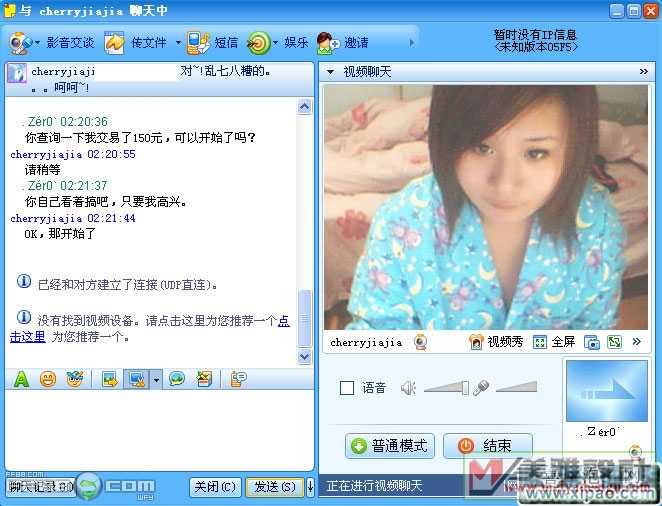Click webcam icon next to cherryjiajia name
662x506 pixels.
click(420, 342)
